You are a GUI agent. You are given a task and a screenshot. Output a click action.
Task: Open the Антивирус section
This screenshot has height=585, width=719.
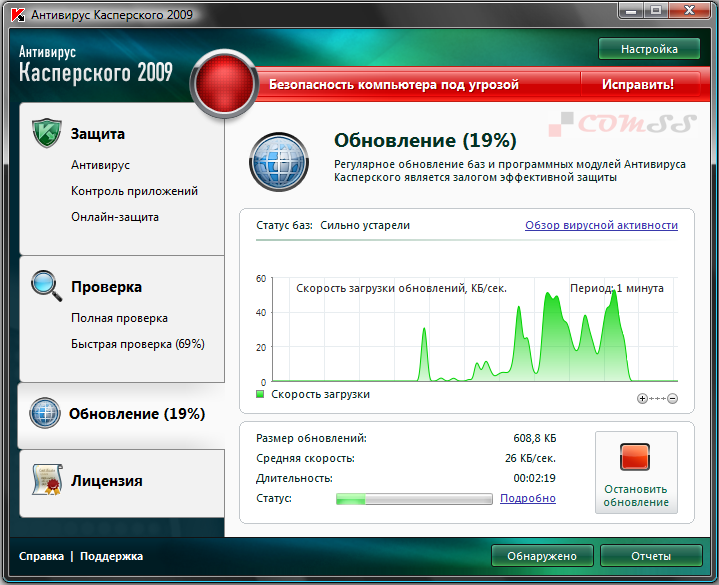(x=100, y=165)
